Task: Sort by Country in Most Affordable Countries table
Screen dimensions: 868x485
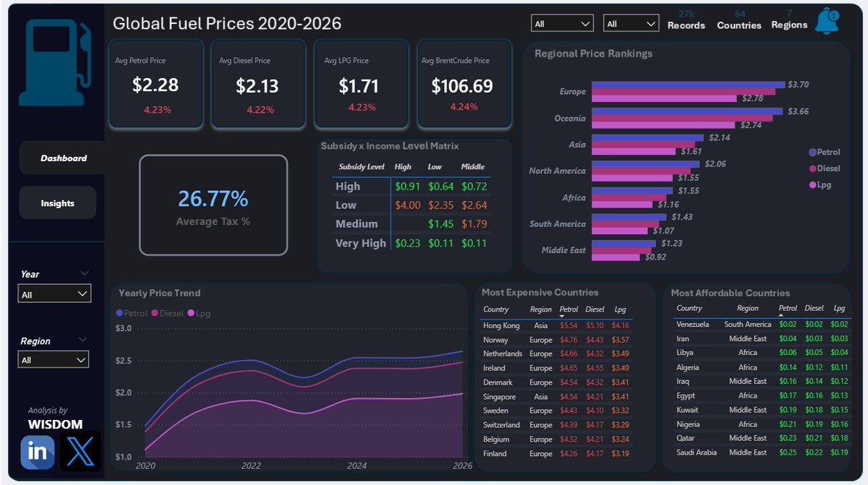Action: (689, 308)
